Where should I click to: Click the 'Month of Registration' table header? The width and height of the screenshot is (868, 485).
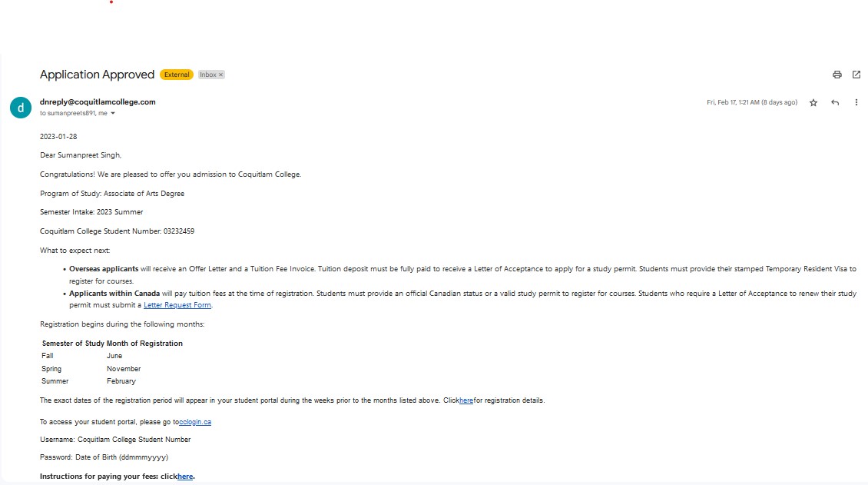click(144, 344)
